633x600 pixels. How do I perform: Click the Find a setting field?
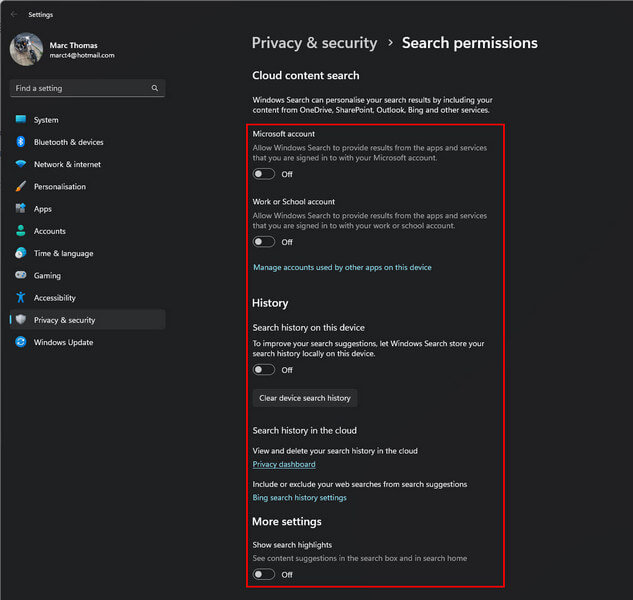88,88
